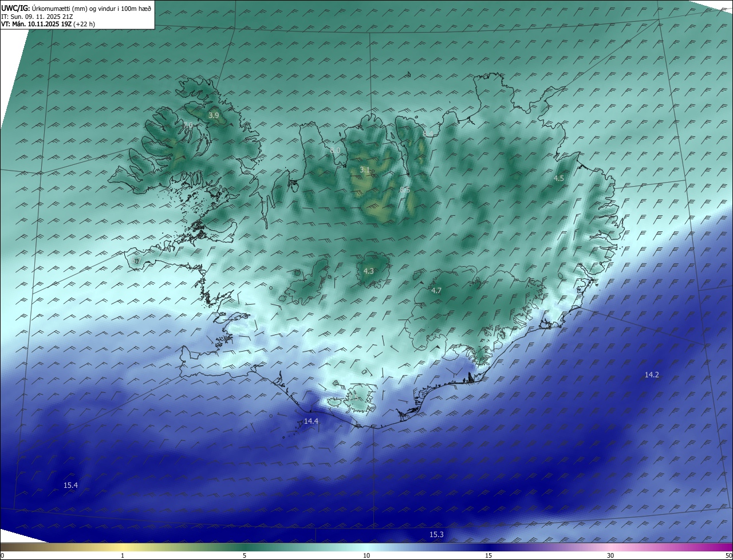
Task: Click the 4.5 value label
Action: click(x=558, y=178)
